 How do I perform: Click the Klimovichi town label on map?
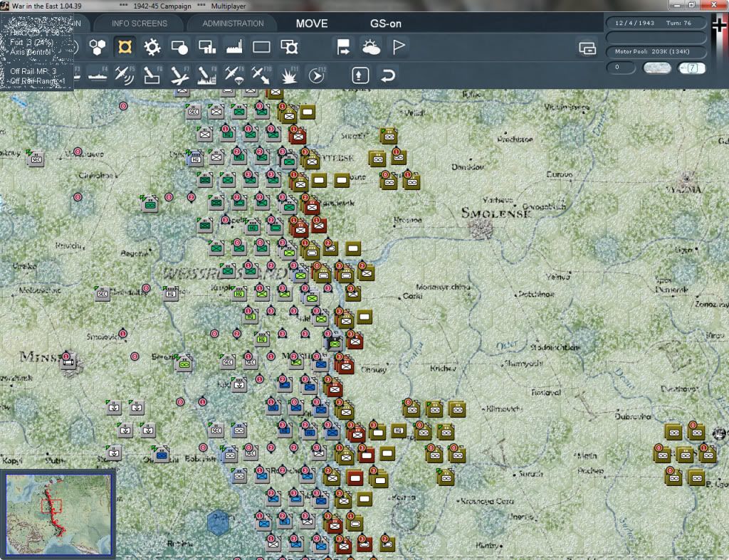point(504,409)
